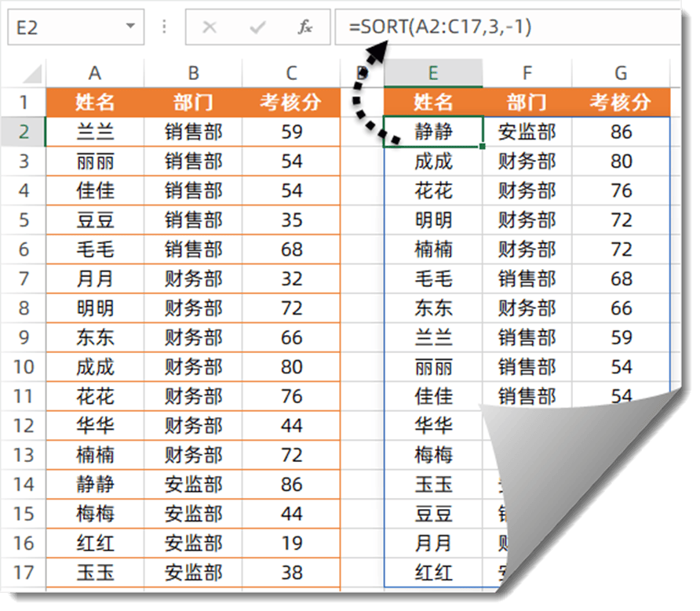Select cell A2 containing 兰兰
The width and height of the screenshot is (700, 611).
click(95, 132)
